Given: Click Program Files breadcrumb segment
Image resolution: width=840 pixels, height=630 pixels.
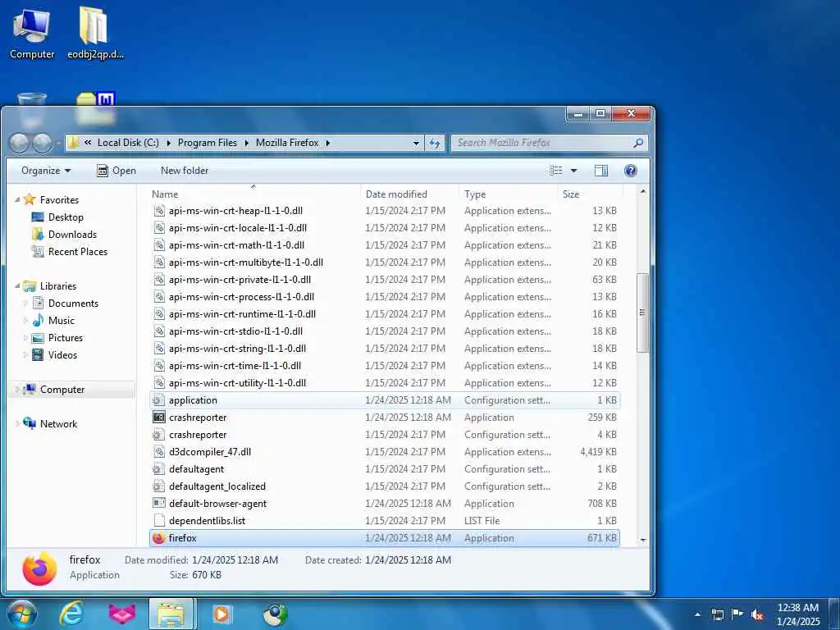Looking at the screenshot, I should click(x=208, y=143).
